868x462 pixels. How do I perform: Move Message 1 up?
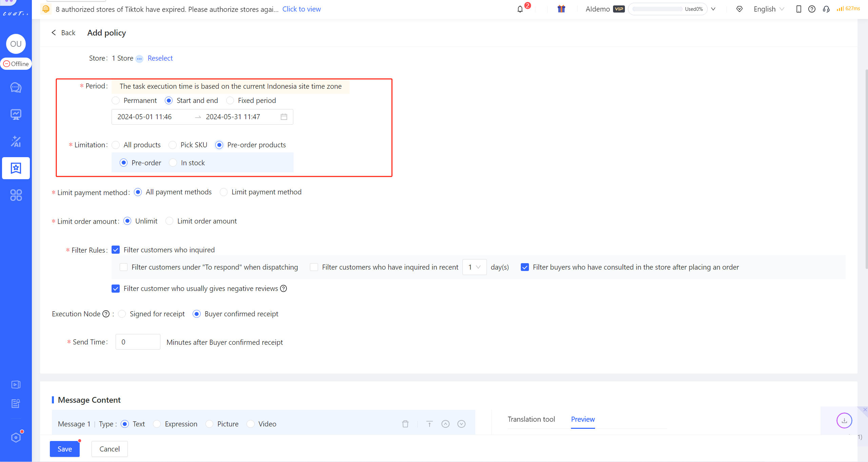[x=446, y=424]
